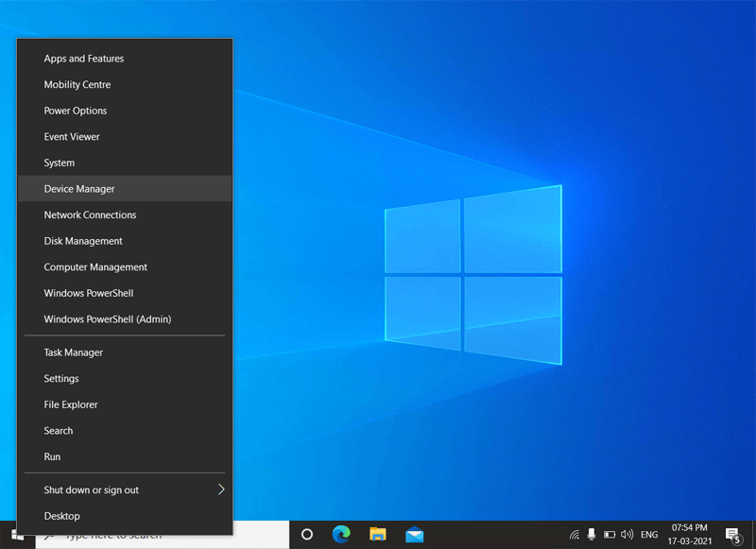
Task: Open Network Connections
Action: click(x=90, y=214)
